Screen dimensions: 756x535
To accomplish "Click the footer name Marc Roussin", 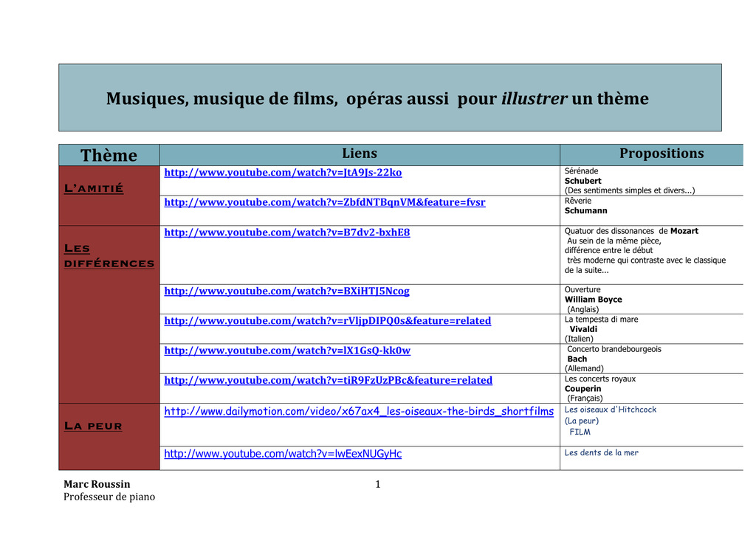I will click(97, 484).
